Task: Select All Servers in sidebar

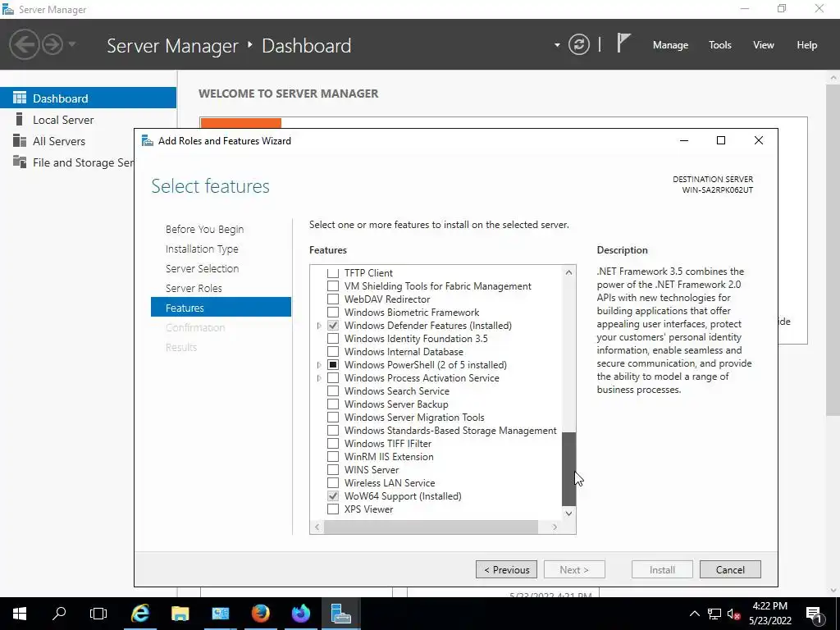Action: click(x=59, y=141)
